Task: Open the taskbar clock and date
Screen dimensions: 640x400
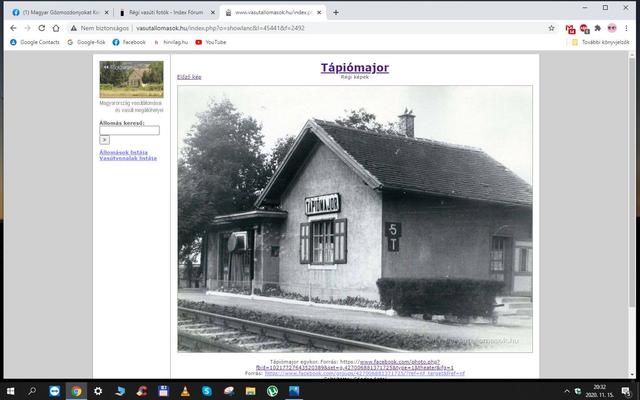Action: point(600,391)
